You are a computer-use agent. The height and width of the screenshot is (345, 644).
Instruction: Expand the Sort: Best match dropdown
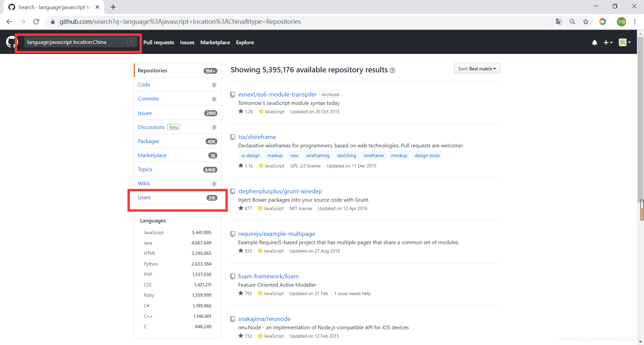click(x=477, y=68)
